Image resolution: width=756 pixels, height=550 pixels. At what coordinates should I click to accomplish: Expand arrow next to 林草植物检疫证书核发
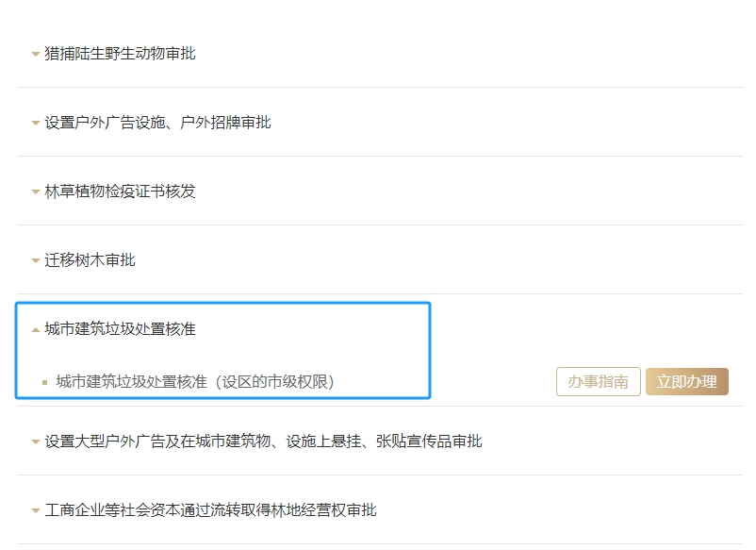(36, 192)
